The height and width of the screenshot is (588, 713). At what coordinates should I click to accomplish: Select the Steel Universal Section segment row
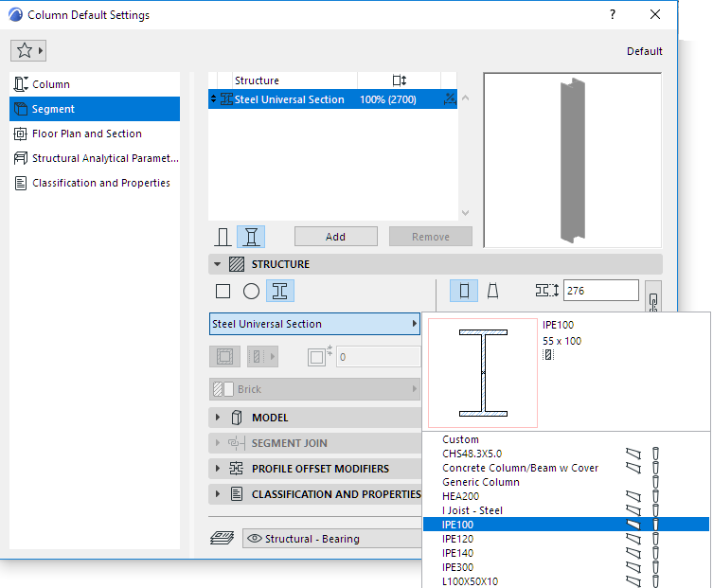tap(332, 99)
